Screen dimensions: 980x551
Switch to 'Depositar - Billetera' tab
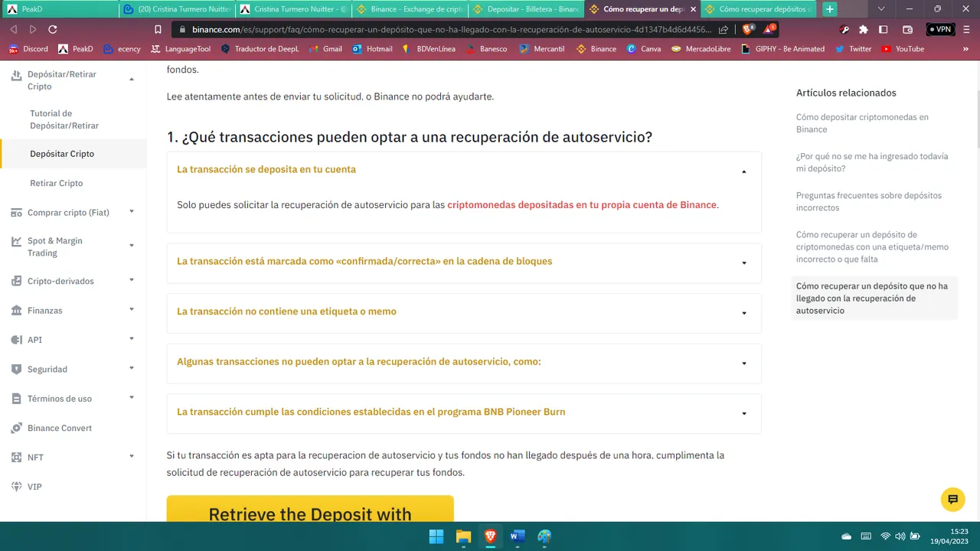[x=526, y=9]
